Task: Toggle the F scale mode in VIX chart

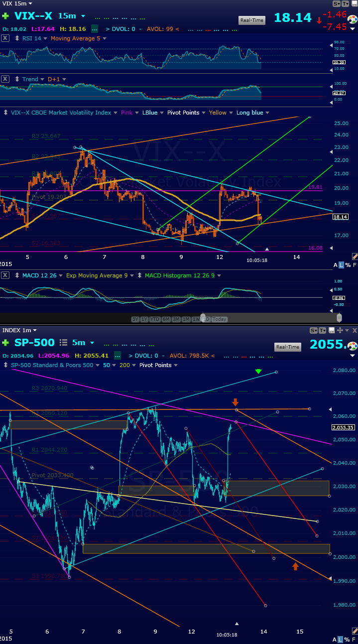Action: point(354,265)
